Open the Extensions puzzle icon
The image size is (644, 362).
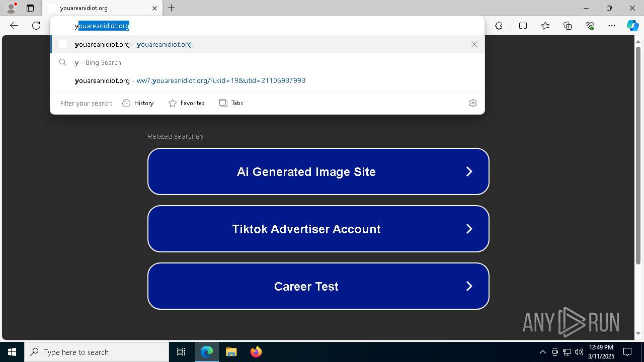click(499, 26)
